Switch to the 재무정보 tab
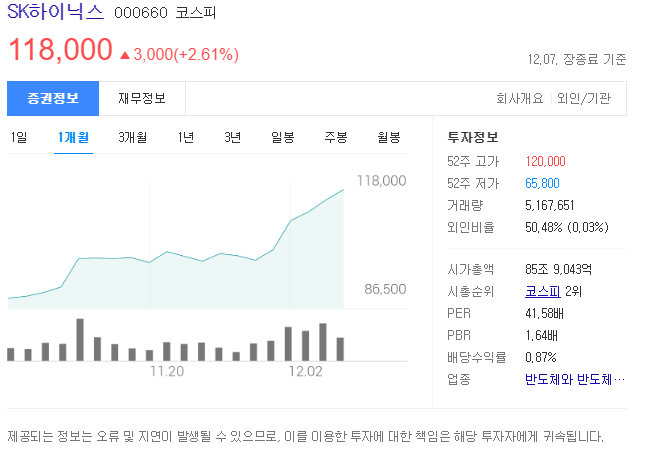 pyautogui.click(x=142, y=99)
